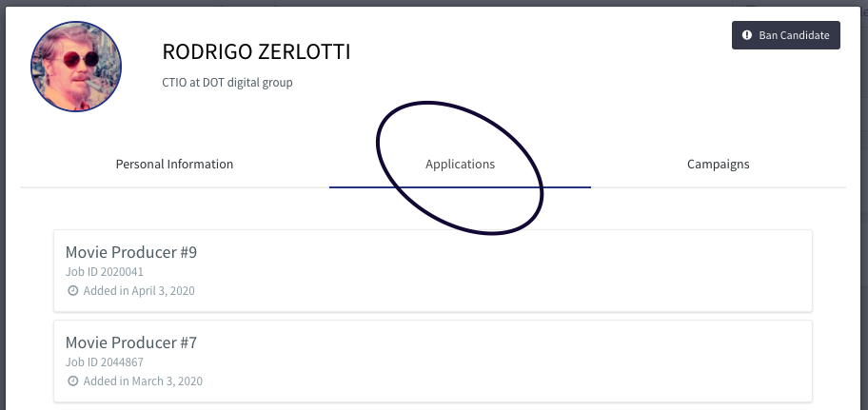Click empty space in Movie Producer #9 card
The image size is (868, 410).
(x=498, y=271)
